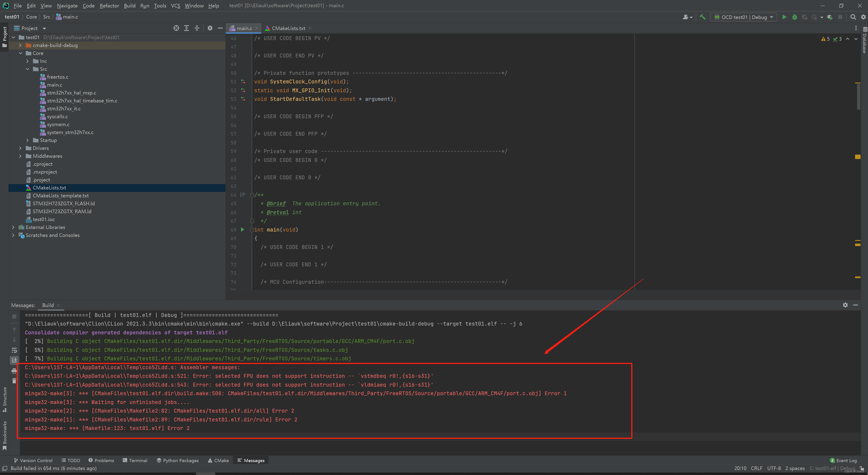Screen dimensions: 868x475
Task: Expand the Drivers folder
Action: (20, 148)
